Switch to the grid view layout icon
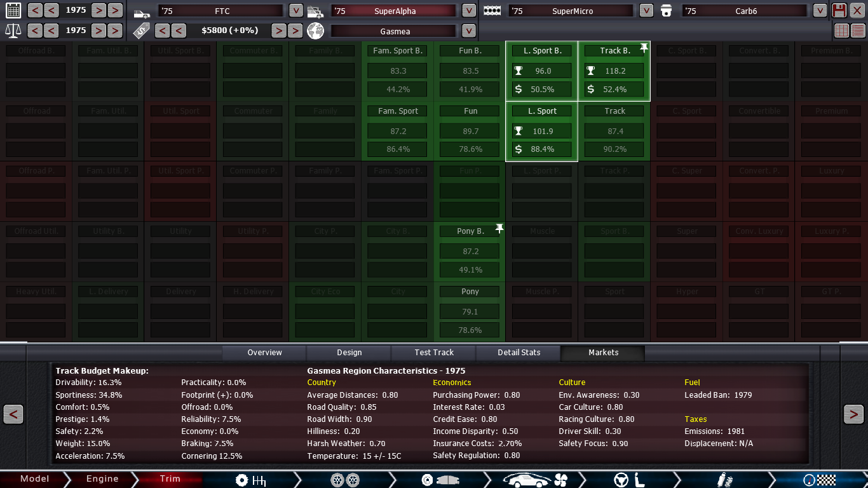The width and height of the screenshot is (868, 488). click(x=841, y=30)
